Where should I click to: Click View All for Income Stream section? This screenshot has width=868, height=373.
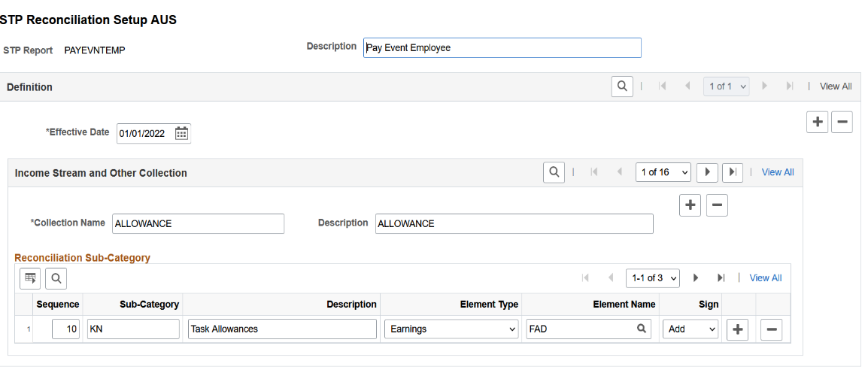point(778,172)
